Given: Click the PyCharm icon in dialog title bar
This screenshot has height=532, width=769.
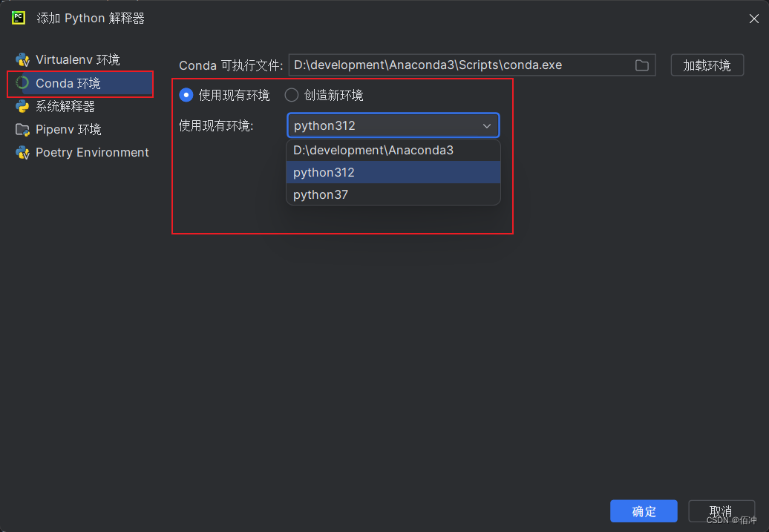Looking at the screenshot, I should tap(18, 18).
